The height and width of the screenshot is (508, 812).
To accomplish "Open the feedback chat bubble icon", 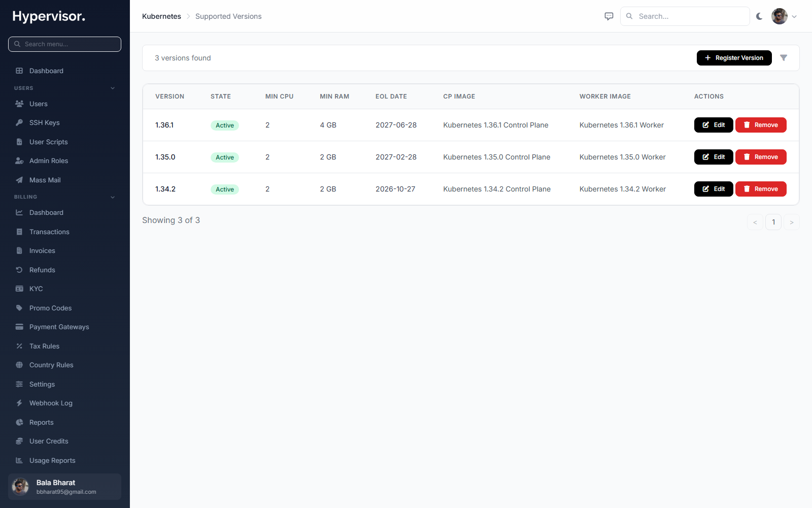I will coord(609,16).
